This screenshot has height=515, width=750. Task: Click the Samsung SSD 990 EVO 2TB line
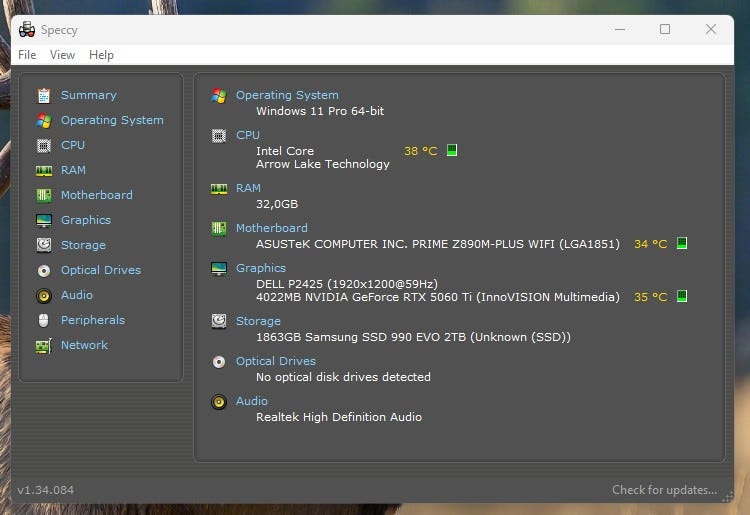pyautogui.click(x=413, y=337)
